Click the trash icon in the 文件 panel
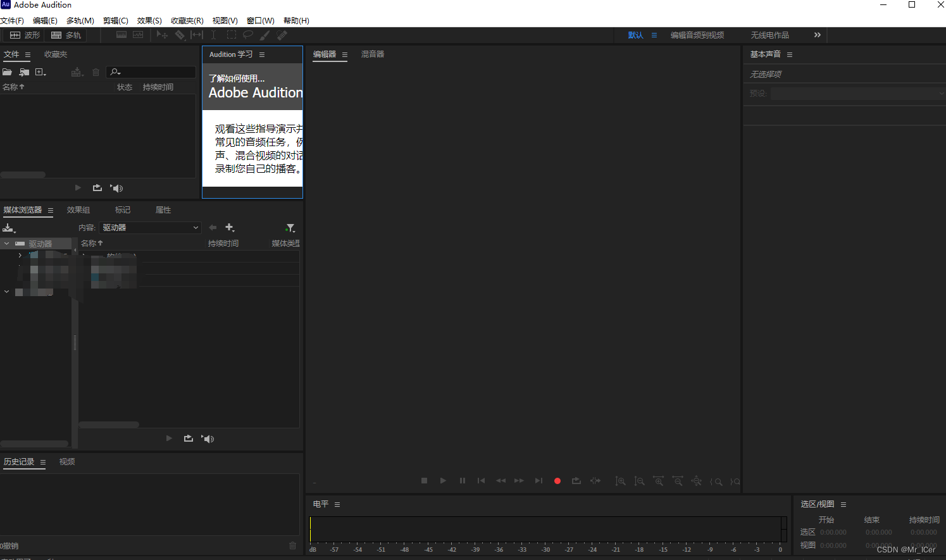Image resolution: width=946 pixels, height=560 pixels. click(96, 72)
